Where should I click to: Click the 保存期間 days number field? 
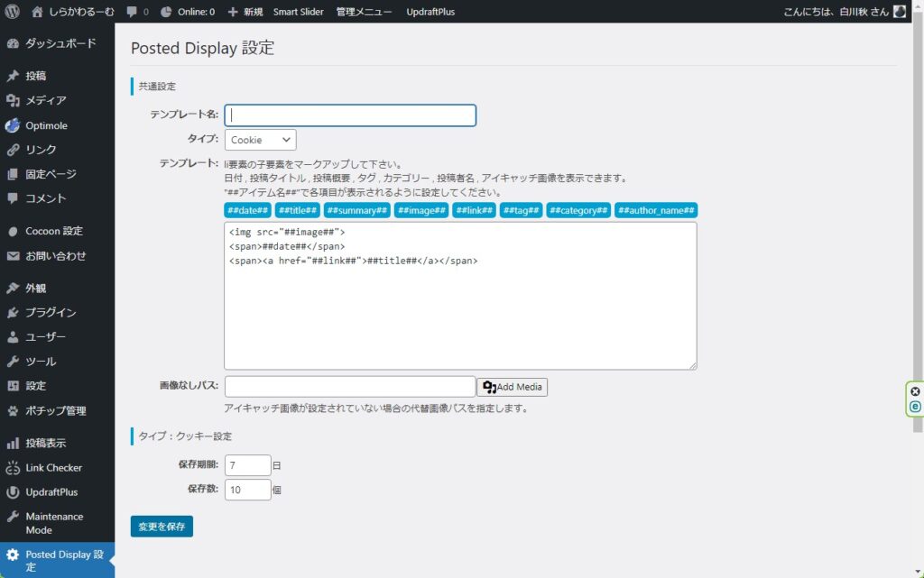click(x=247, y=465)
